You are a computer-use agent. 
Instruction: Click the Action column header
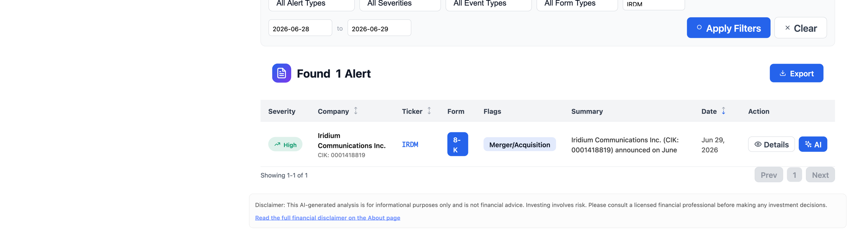pos(759,111)
